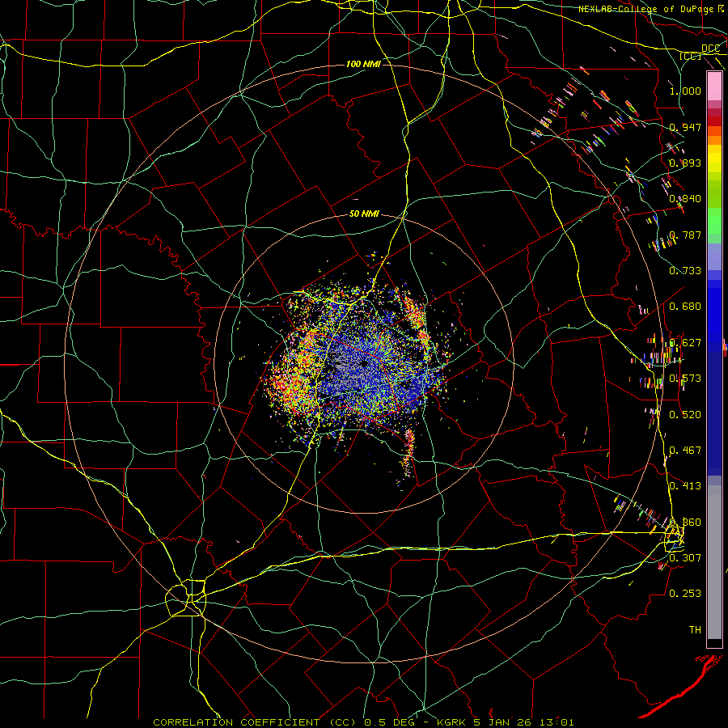This screenshot has width=728, height=728.
Task: Click the "0.893" legend value
Action: (x=685, y=163)
